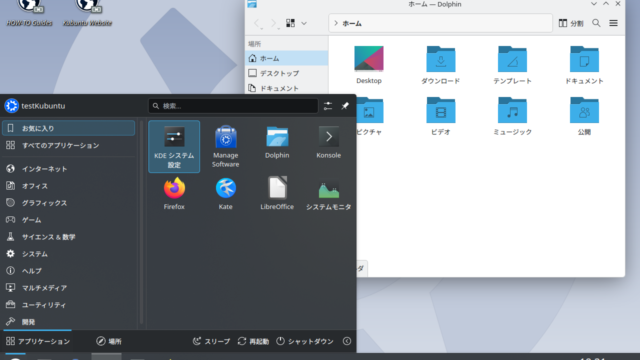This screenshot has height=360, width=640.
Task: Switch to アプリケーション tab
Action: point(38,341)
